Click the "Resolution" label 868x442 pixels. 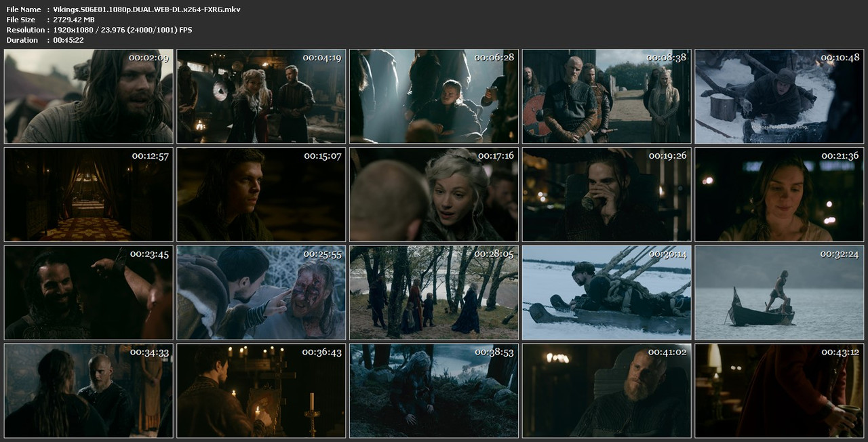click(26, 30)
